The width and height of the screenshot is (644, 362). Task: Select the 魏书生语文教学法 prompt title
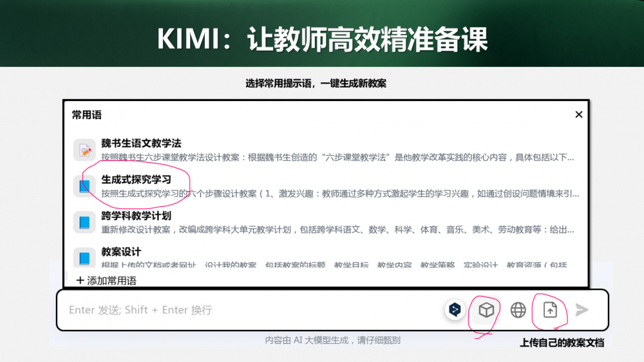141,144
